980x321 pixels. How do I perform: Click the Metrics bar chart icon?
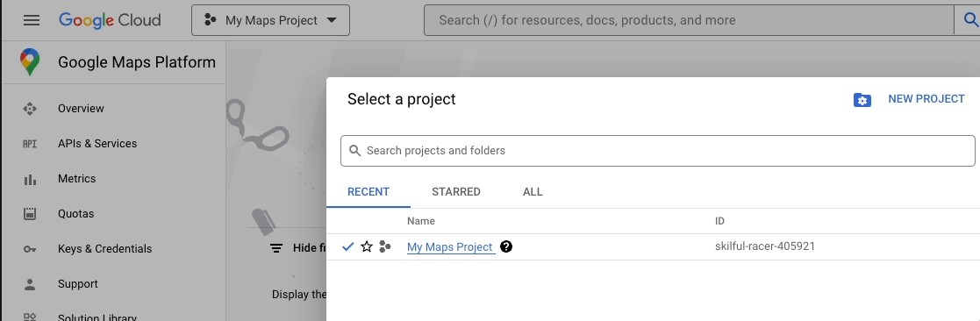(30, 179)
